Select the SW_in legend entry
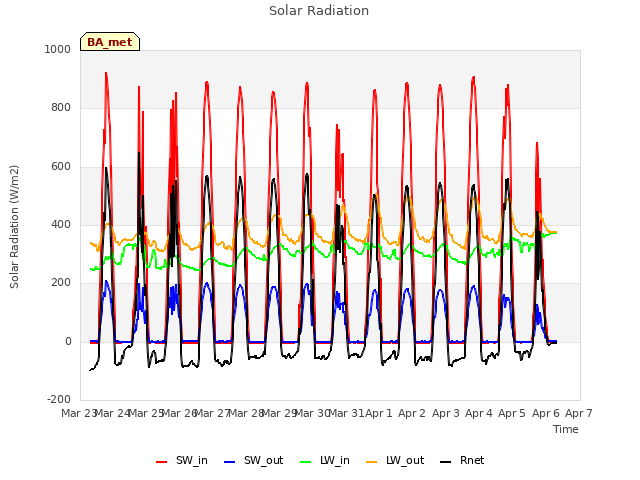This screenshot has width=640, height=480. coord(182,461)
